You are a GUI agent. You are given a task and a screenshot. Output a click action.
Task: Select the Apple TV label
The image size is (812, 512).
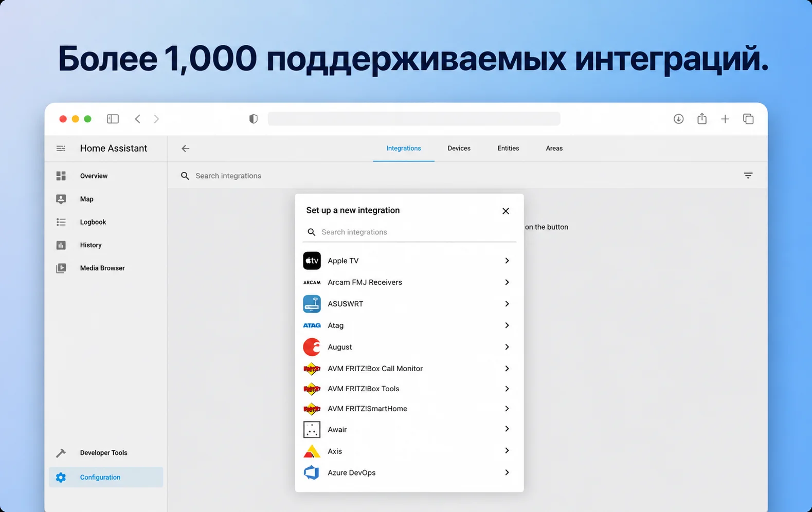coord(343,261)
